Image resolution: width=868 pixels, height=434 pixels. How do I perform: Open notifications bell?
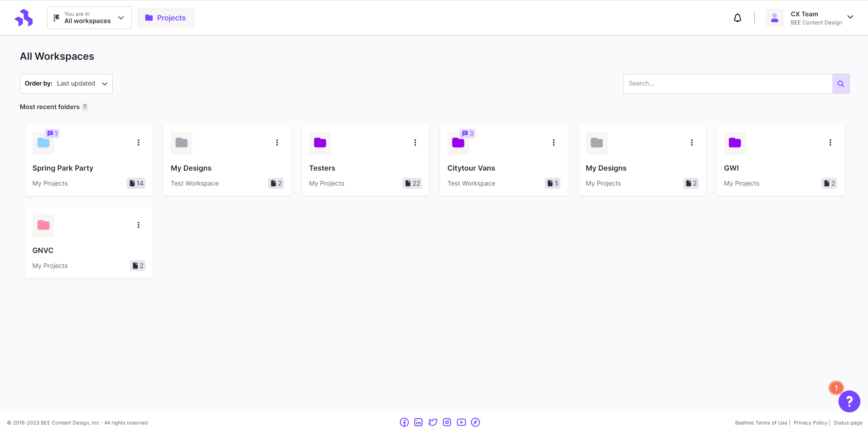[738, 18]
